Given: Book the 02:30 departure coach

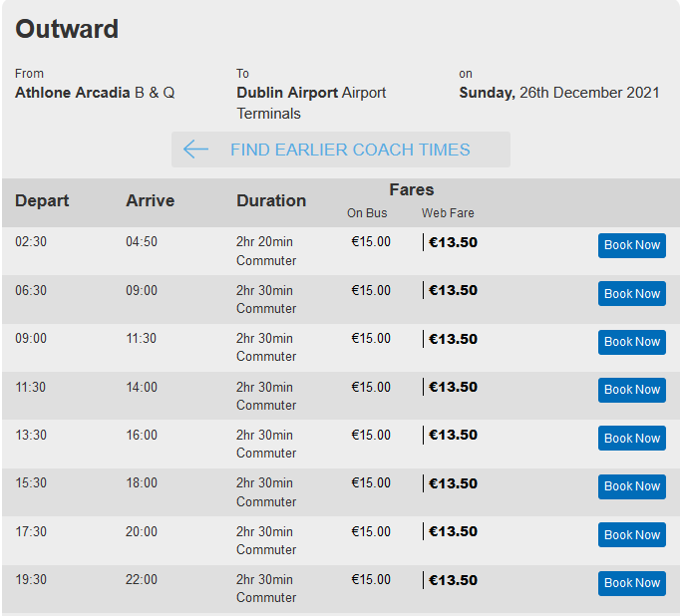Looking at the screenshot, I should pos(631,245).
